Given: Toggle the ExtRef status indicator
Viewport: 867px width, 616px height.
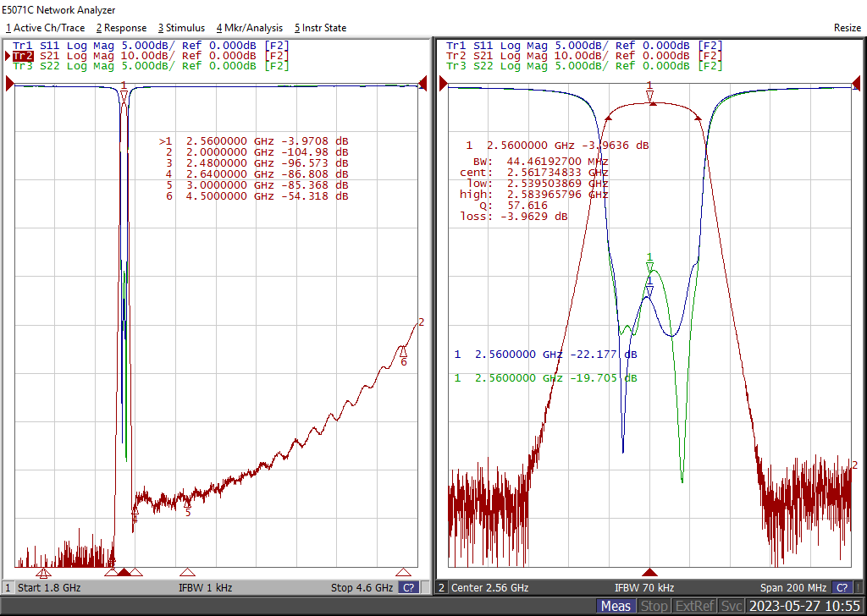Looking at the screenshot, I should (695, 606).
